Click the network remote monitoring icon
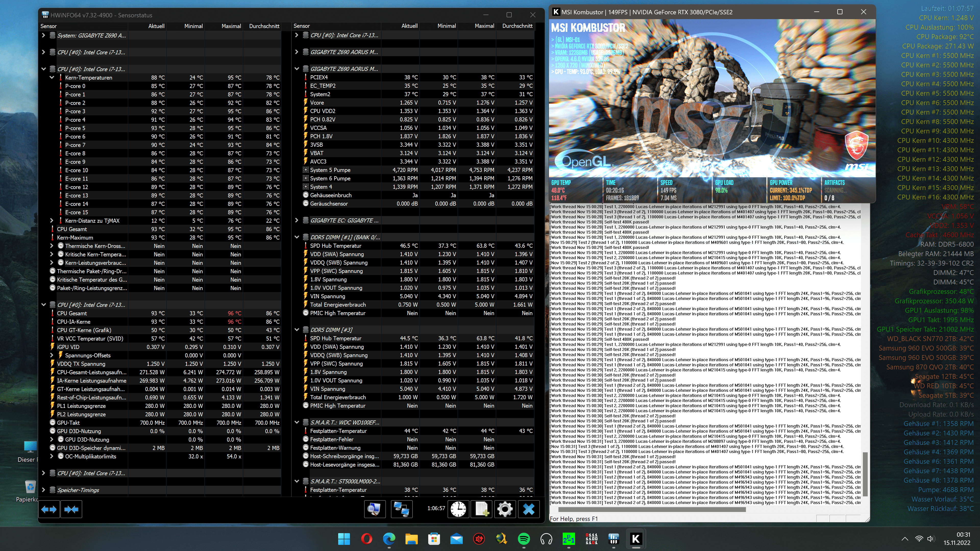The image size is (980, 551). point(401,509)
